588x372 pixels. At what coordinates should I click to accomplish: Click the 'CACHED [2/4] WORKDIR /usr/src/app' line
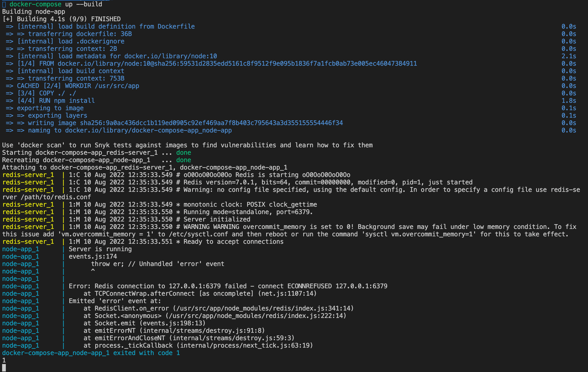(x=78, y=86)
